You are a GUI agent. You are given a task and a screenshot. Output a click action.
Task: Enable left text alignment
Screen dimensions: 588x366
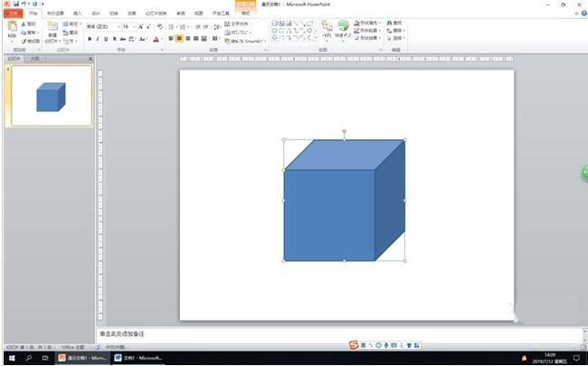(x=171, y=39)
